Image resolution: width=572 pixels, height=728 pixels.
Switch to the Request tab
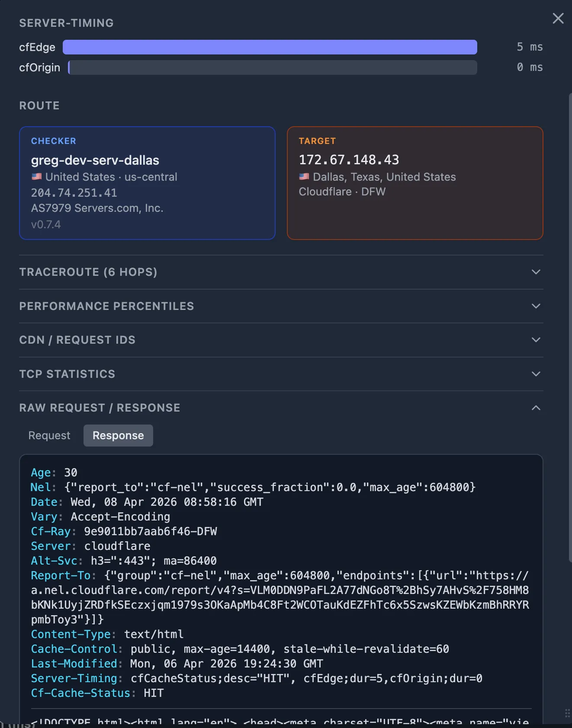[49, 435]
